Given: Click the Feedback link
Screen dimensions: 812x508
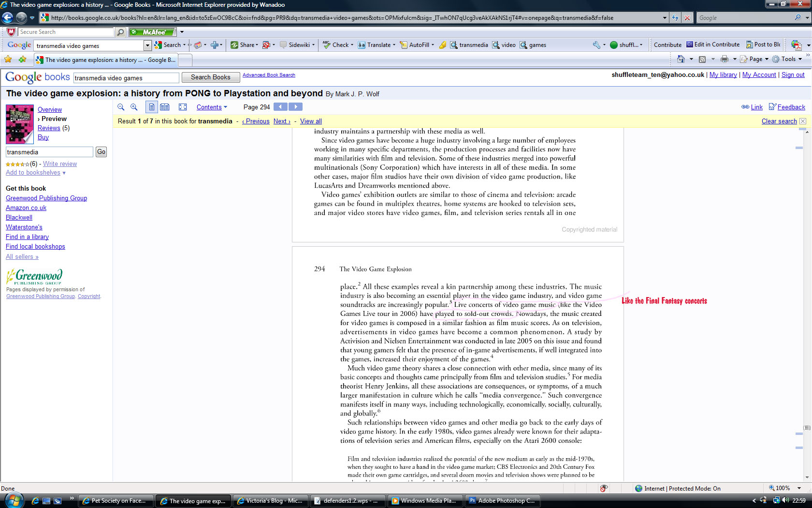Looking at the screenshot, I should click(787, 107).
